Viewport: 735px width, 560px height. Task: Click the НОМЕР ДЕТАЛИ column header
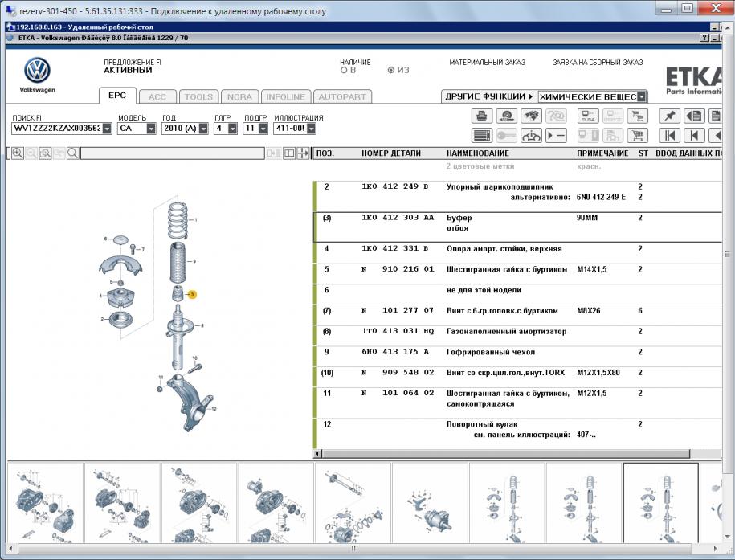391,153
